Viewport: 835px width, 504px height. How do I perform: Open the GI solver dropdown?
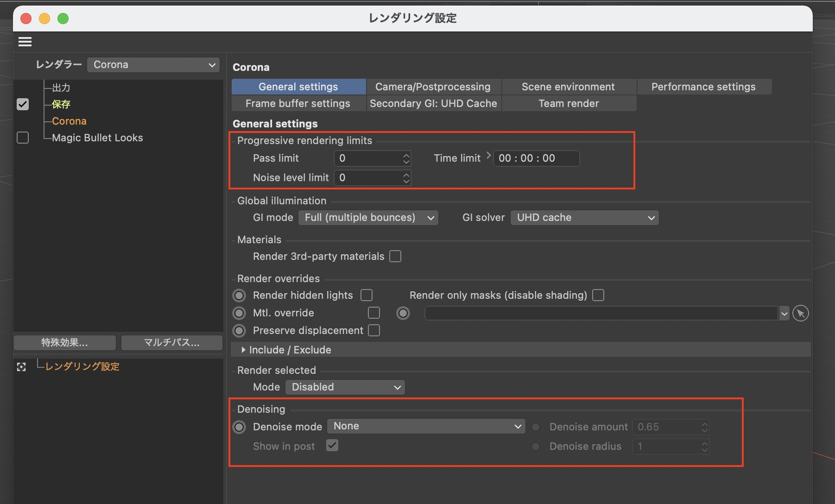584,218
